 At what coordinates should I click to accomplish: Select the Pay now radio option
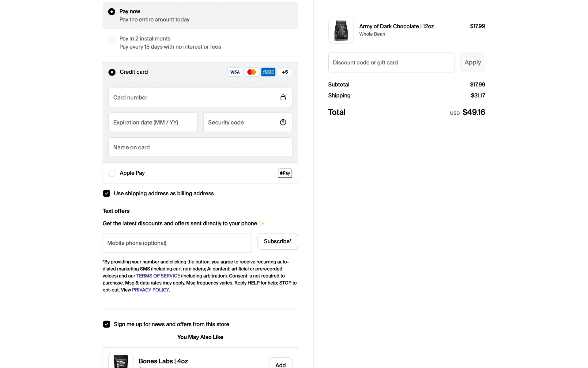pyautogui.click(x=112, y=12)
